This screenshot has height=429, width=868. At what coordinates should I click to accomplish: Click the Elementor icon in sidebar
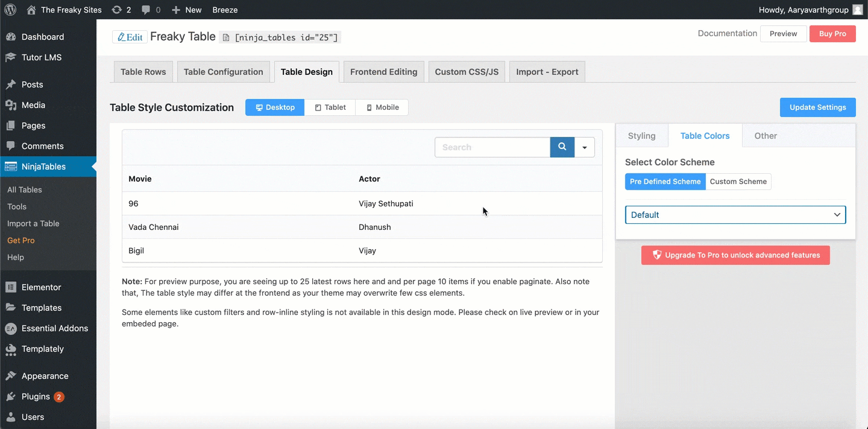tap(11, 287)
